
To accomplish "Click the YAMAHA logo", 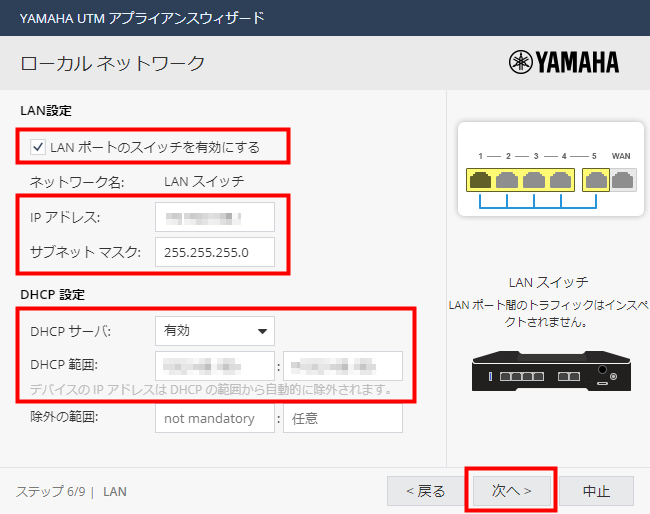I will [x=564, y=63].
